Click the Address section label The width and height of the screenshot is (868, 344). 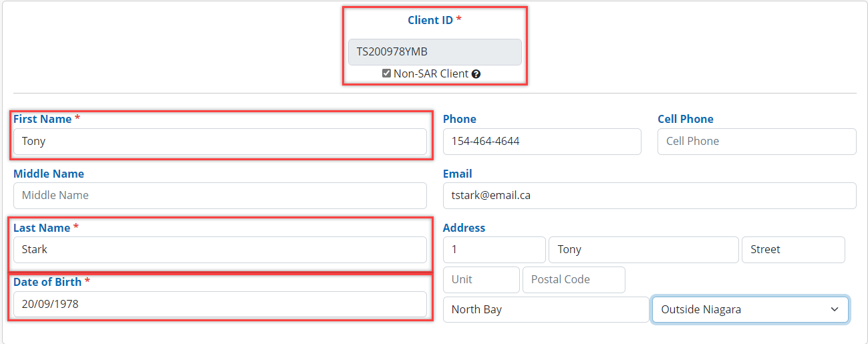[464, 228]
